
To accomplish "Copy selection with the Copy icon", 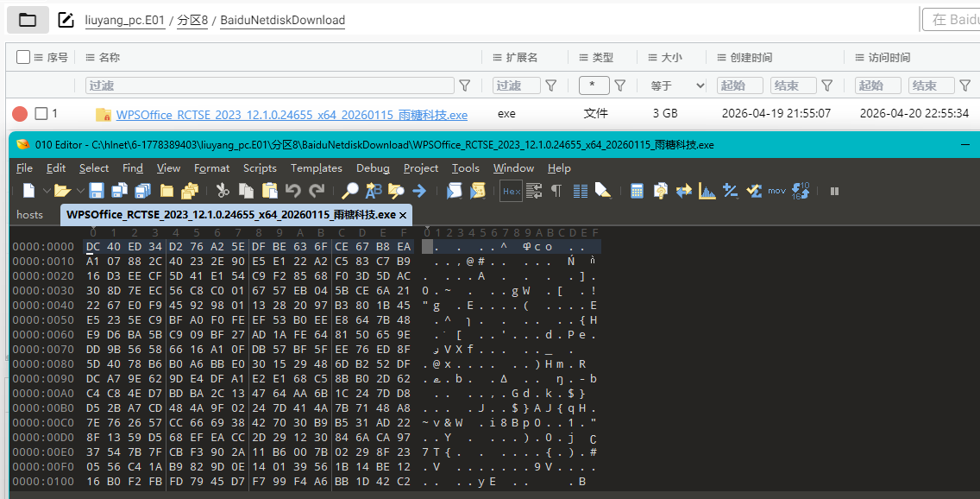I will point(246,191).
